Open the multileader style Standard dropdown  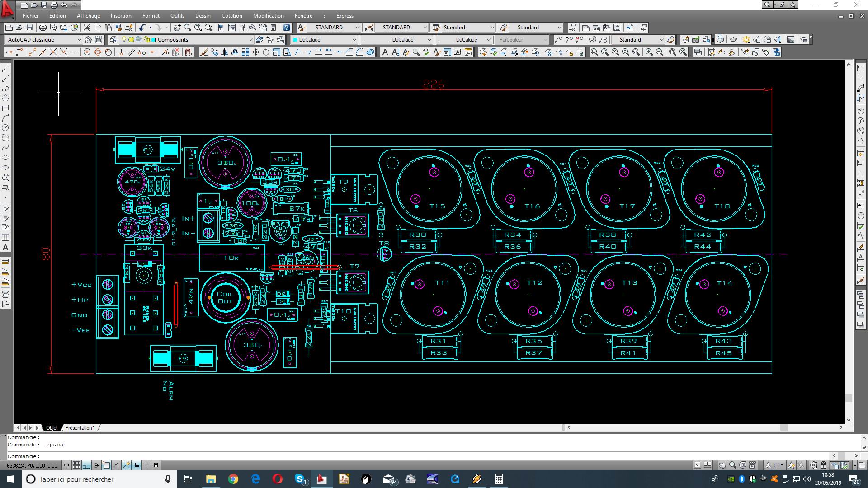pyautogui.click(x=560, y=28)
